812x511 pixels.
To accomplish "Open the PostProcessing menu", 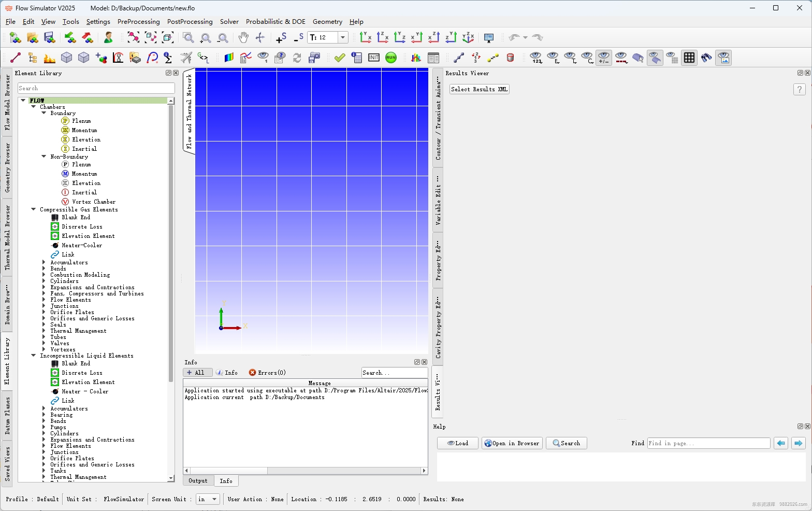I will 190,22.
